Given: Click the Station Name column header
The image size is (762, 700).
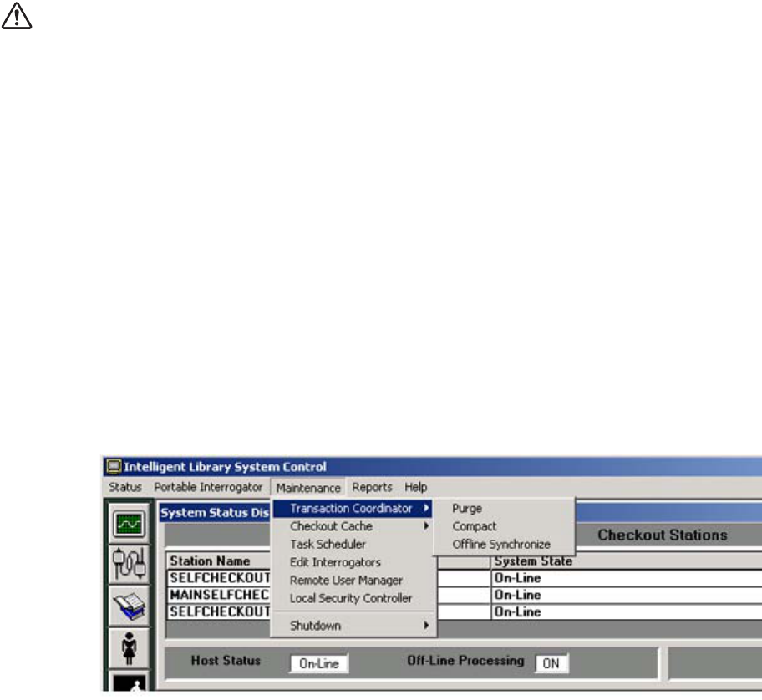Looking at the screenshot, I should (x=218, y=561).
